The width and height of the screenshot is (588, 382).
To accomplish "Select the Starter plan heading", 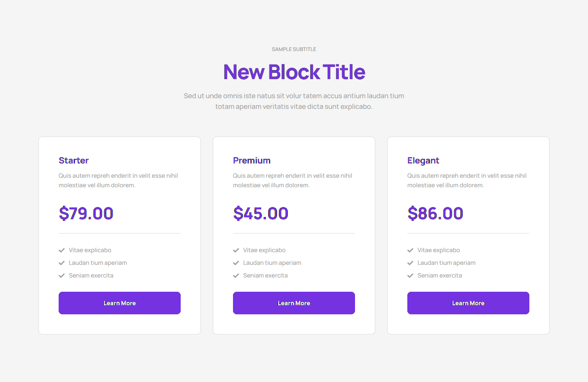I will pos(74,160).
